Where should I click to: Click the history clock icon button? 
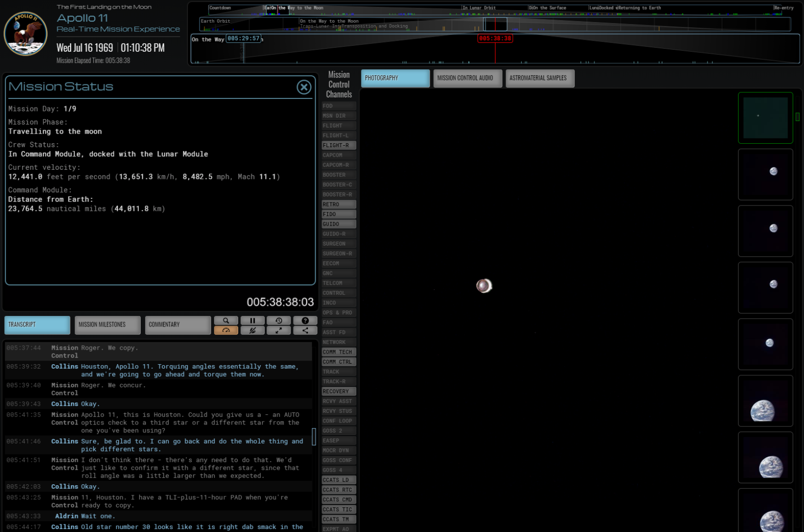(x=279, y=321)
